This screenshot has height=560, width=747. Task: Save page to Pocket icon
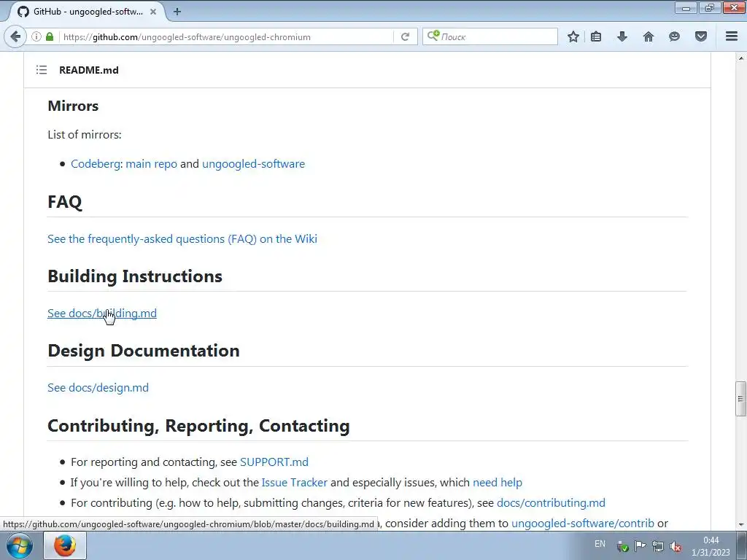click(701, 36)
